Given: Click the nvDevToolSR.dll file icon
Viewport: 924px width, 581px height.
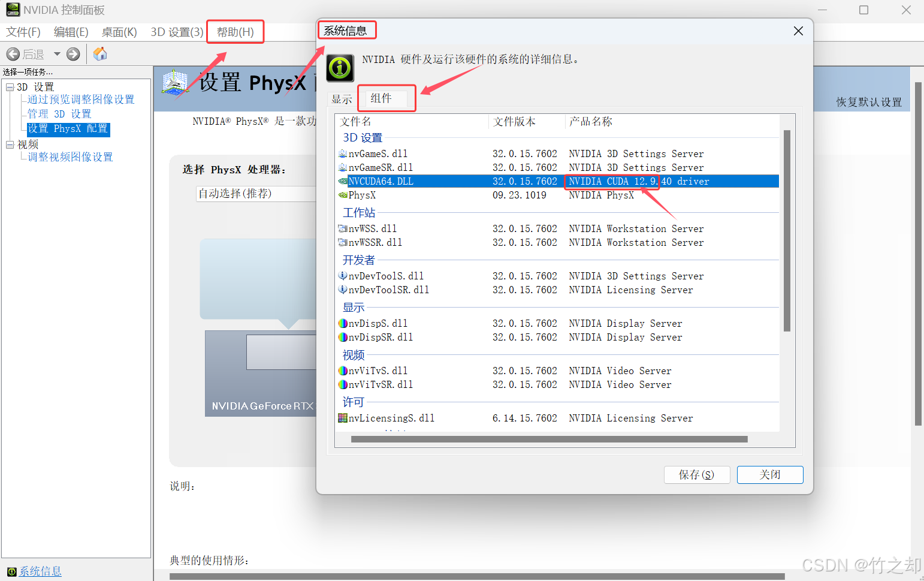Looking at the screenshot, I should click(x=343, y=290).
